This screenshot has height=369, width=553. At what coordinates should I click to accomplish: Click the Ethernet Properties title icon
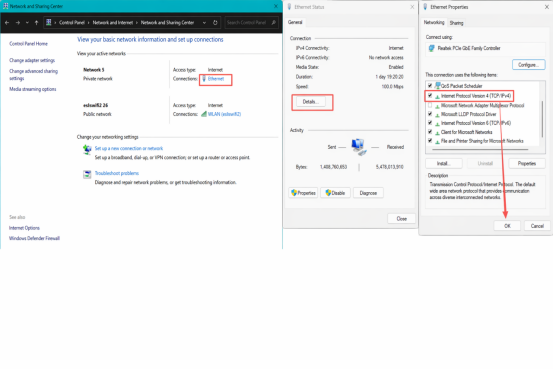(x=425, y=7)
